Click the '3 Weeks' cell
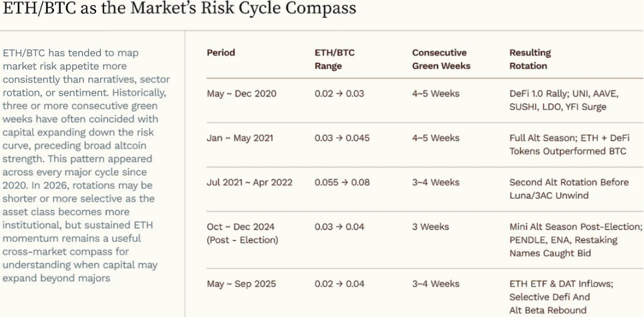This screenshot has width=644, height=317. [430, 226]
